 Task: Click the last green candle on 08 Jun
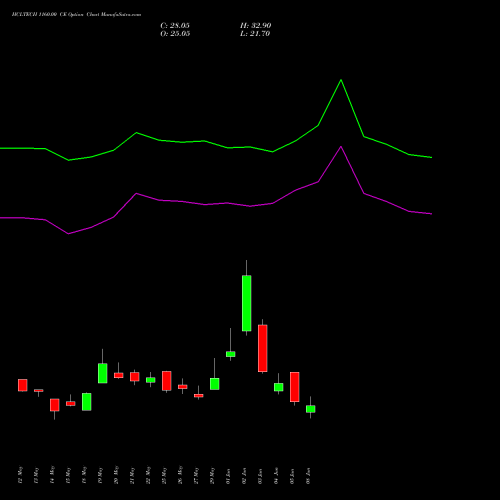tap(311, 409)
